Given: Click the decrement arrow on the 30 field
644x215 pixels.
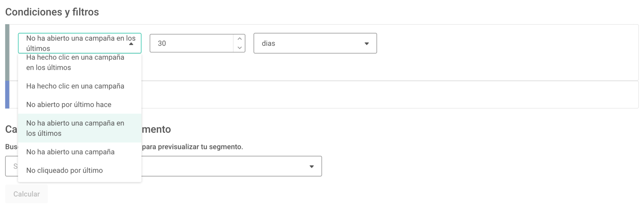Looking at the screenshot, I should tap(240, 48).
